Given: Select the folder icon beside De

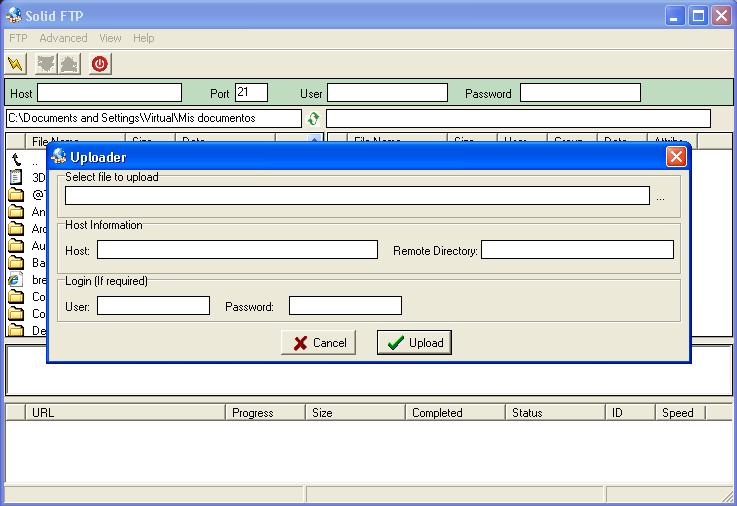Looking at the screenshot, I should pyautogui.click(x=16, y=330).
